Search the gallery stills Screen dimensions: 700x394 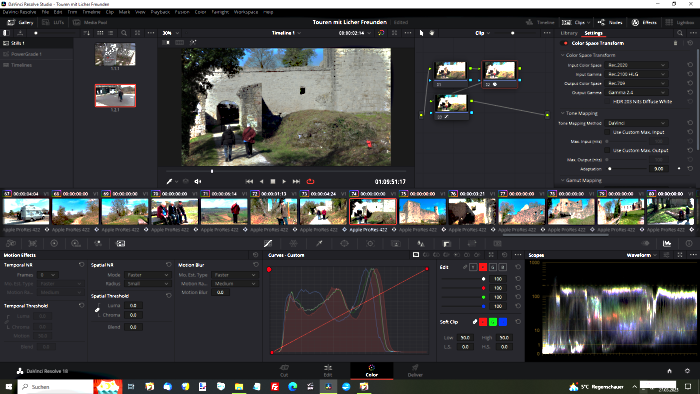tap(124, 33)
